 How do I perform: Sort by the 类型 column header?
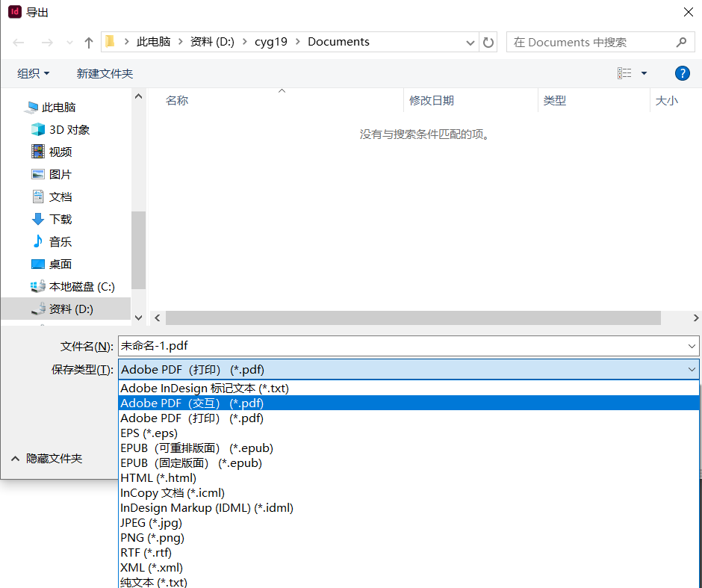(x=555, y=100)
